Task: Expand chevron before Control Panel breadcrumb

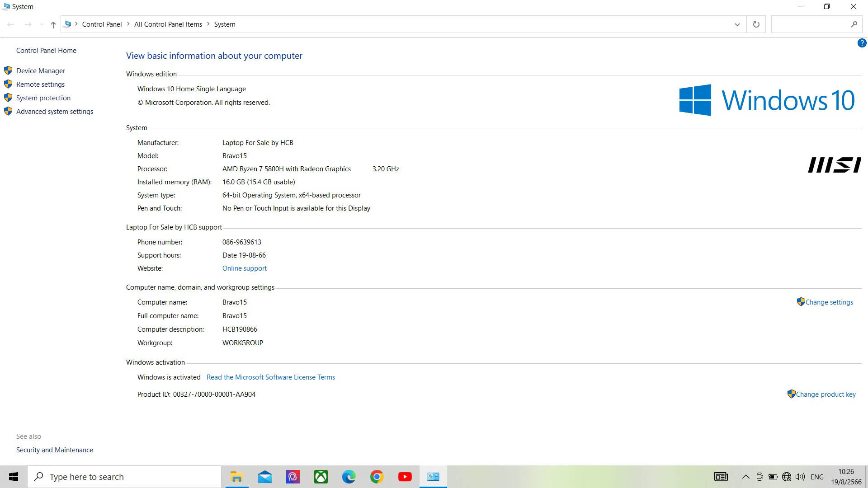Action: click(76, 24)
